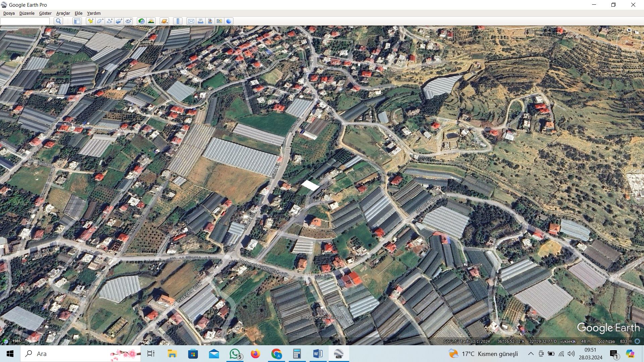Add a placemark with pushpin icon
The height and width of the screenshot is (362, 644).
click(90, 21)
